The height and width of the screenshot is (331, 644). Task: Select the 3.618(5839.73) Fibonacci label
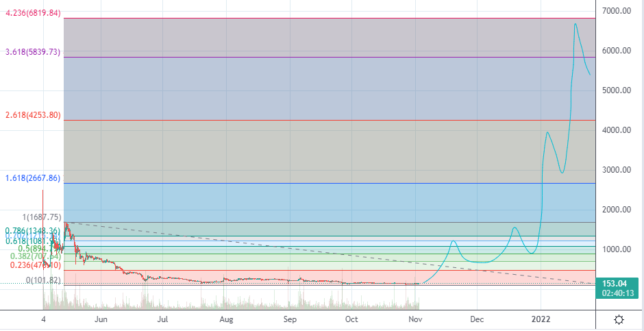coord(33,52)
